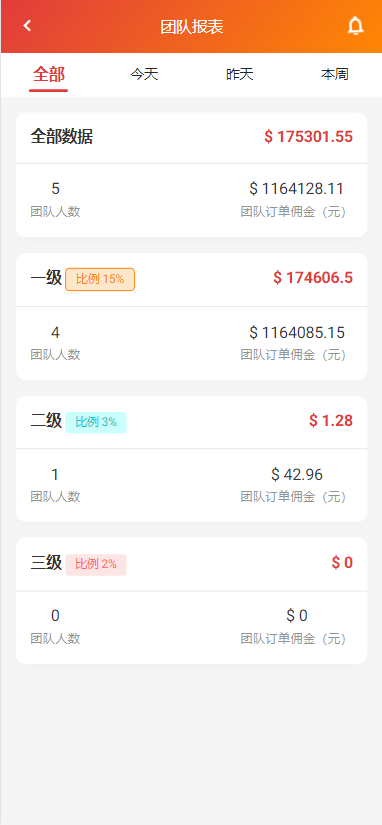Viewport: 382px width, 825px height.
Task: Tap the back arrow icon
Action: coord(27,26)
